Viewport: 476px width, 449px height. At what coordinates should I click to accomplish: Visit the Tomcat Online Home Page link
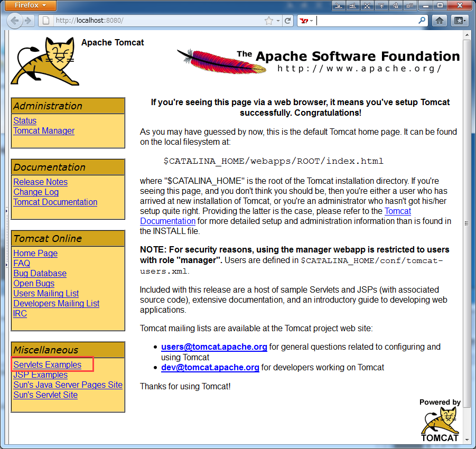click(x=35, y=254)
